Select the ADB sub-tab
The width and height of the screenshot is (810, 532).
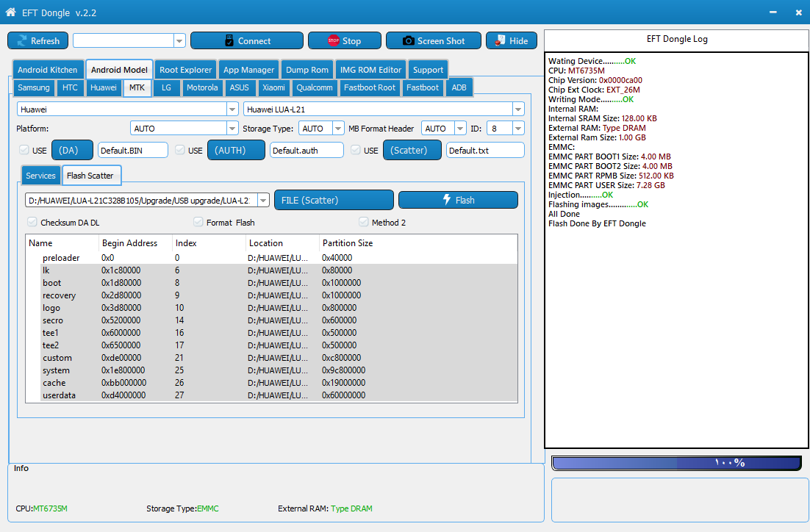pyautogui.click(x=459, y=87)
